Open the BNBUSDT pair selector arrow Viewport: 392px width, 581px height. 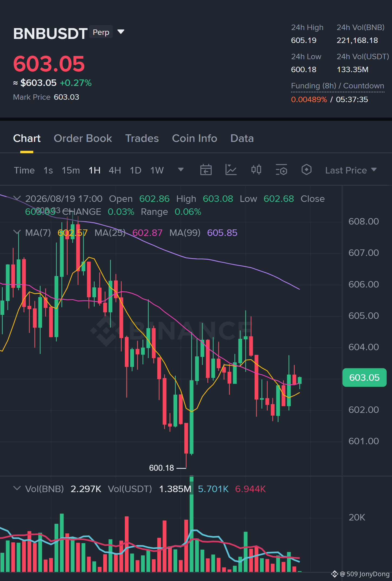click(121, 32)
